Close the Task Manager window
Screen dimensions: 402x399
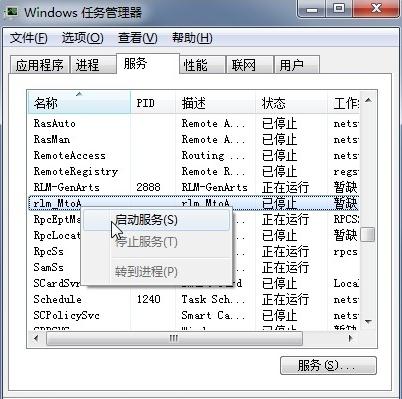point(376,8)
